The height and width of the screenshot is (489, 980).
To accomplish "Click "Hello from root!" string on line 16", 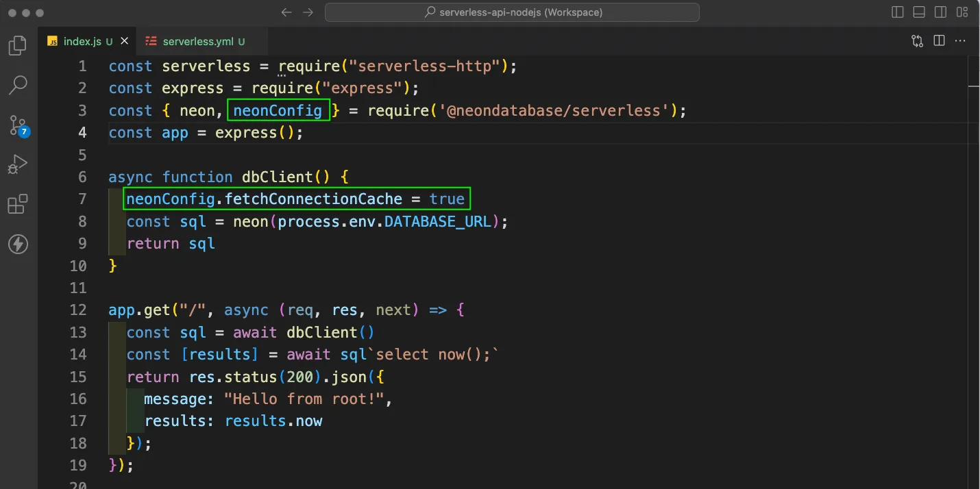I will point(305,399).
